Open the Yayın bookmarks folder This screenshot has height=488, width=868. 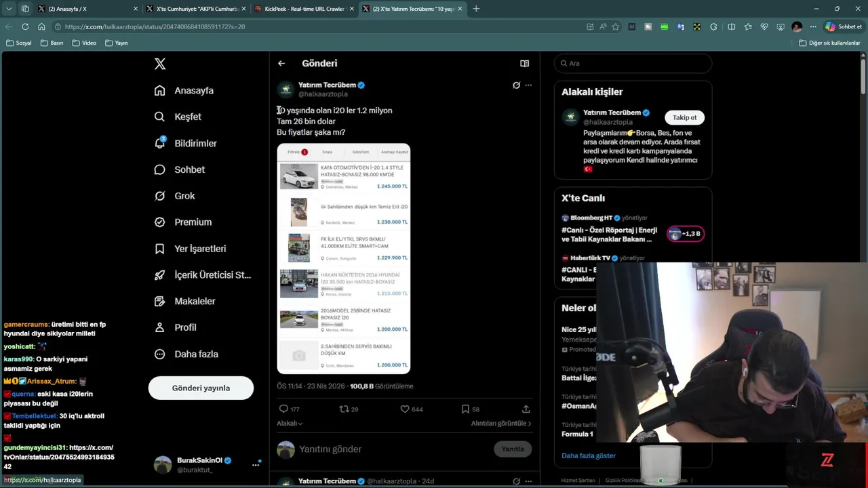click(117, 43)
